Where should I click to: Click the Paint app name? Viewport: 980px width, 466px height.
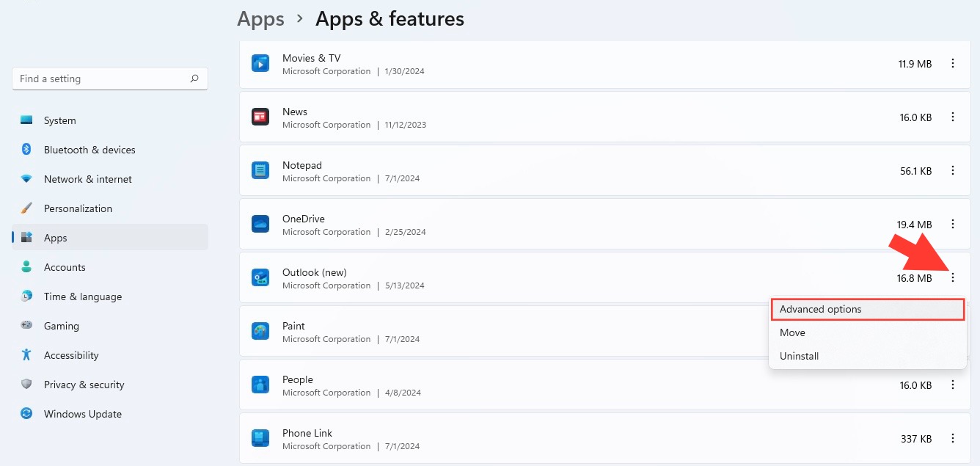click(293, 326)
